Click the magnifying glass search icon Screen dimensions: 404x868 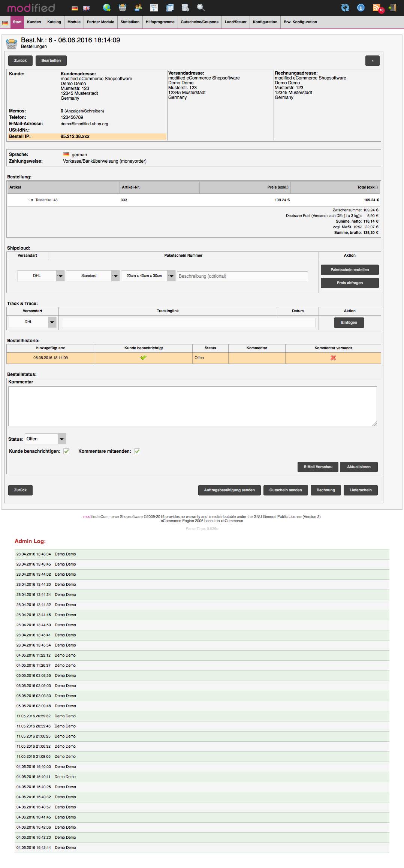[x=201, y=7]
